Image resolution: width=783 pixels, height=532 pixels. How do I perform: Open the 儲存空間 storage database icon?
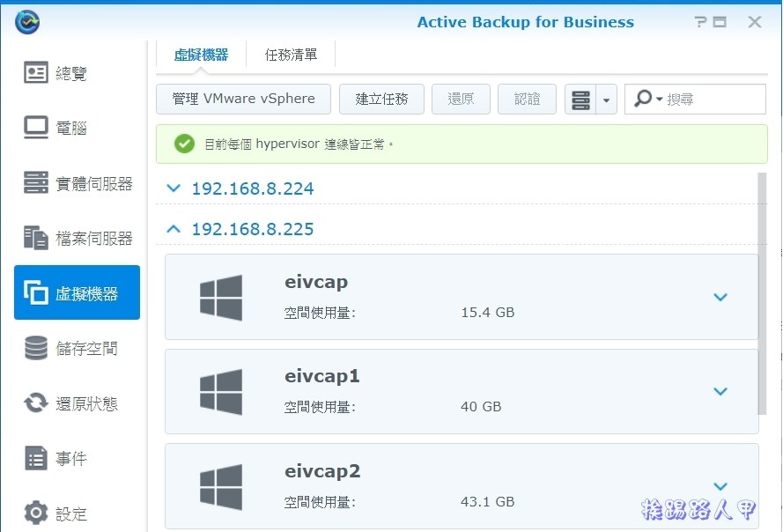point(36,348)
